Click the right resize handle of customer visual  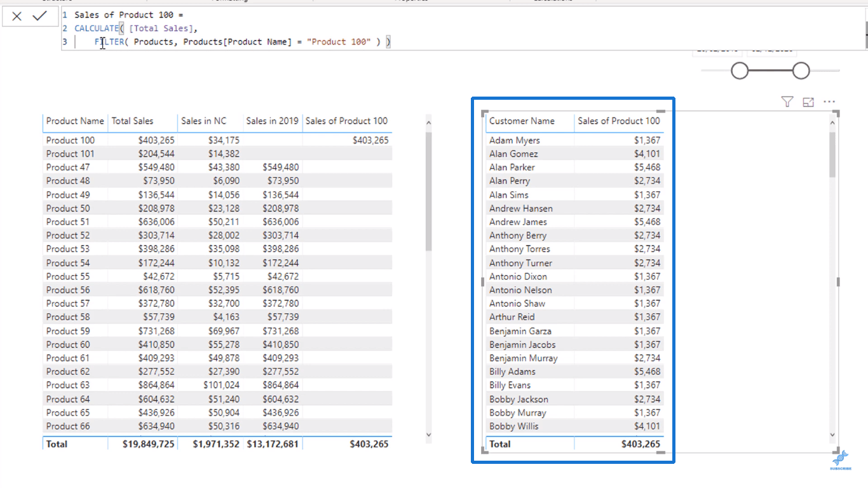[838, 281]
